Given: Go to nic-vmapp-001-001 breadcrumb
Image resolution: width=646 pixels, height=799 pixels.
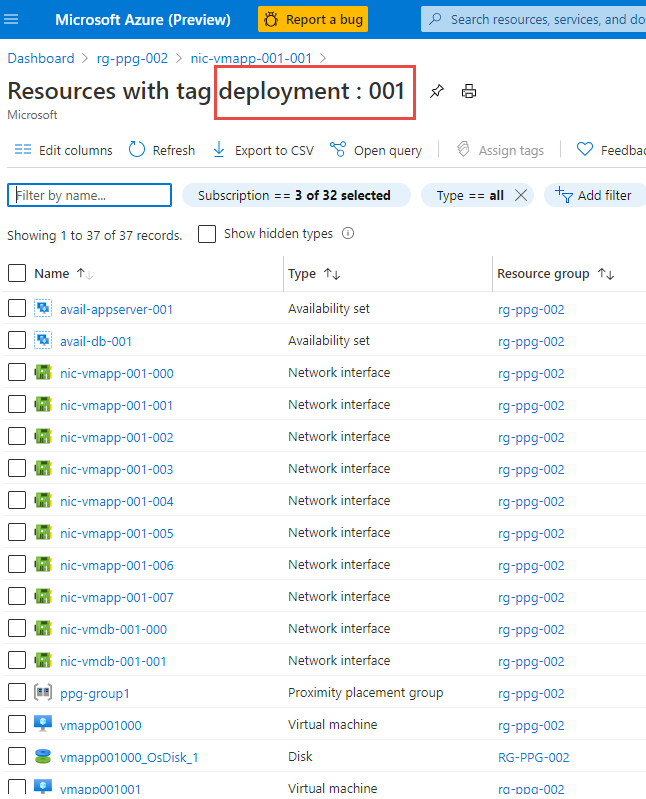Looking at the screenshot, I should point(251,58).
